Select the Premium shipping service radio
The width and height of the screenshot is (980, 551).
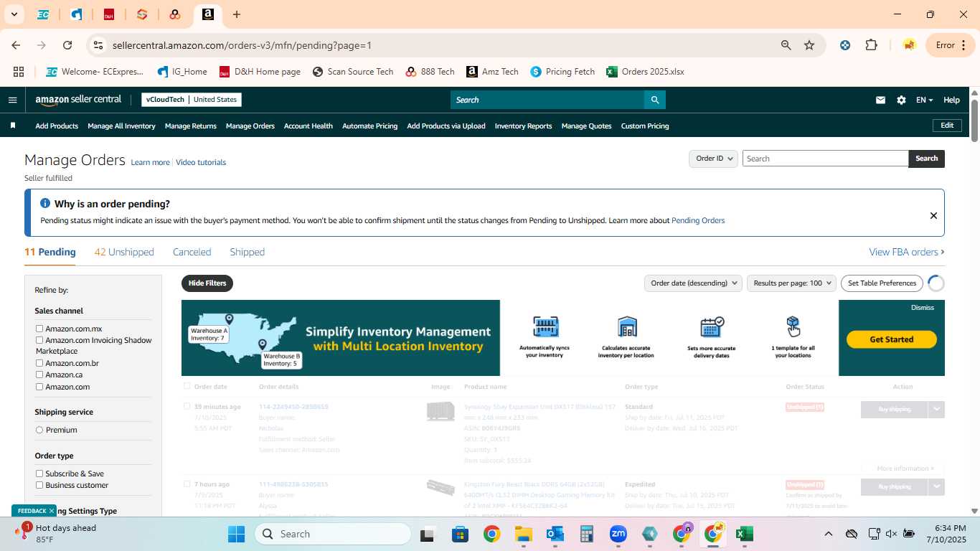pyautogui.click(x=39, y=430)
